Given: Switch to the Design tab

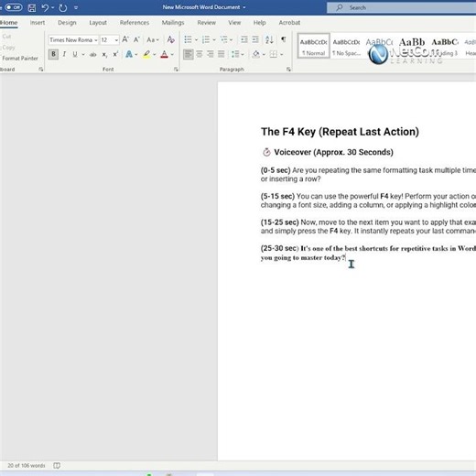Looking at the screenshot, I should tap(67, 23).
